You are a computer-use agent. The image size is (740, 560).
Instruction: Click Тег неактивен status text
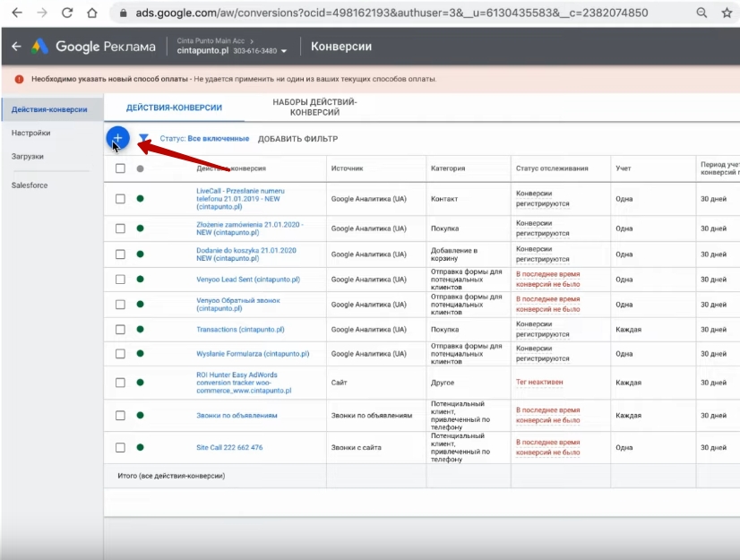tap(539, 382)
